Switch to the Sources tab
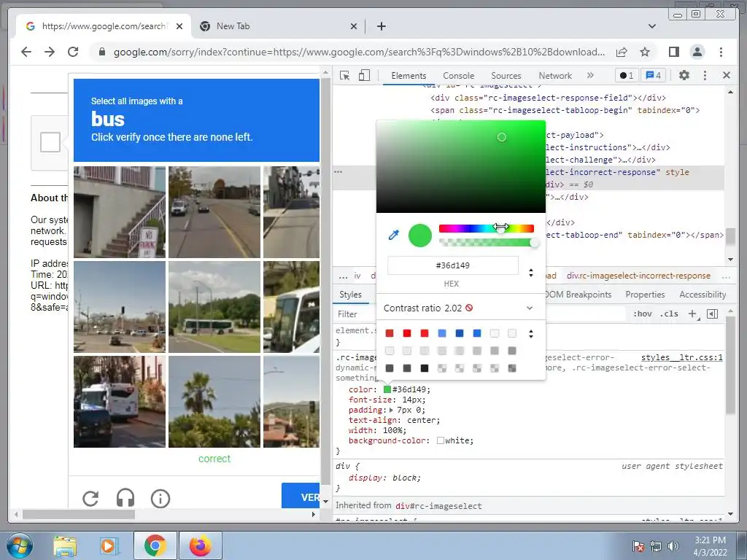The image size is (747, 560). 506,75
